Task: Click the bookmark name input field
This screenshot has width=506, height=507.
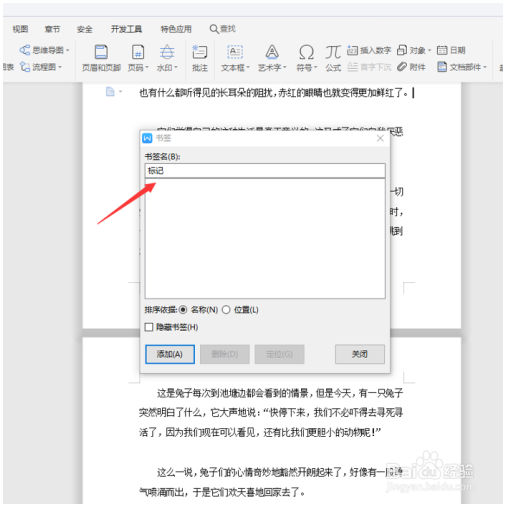Action: [x=265, y=171]
